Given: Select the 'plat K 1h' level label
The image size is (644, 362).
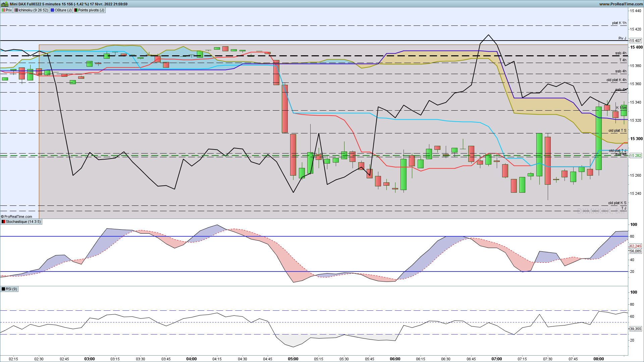Looking at the screenshot, I should click(x=619, y=23).
